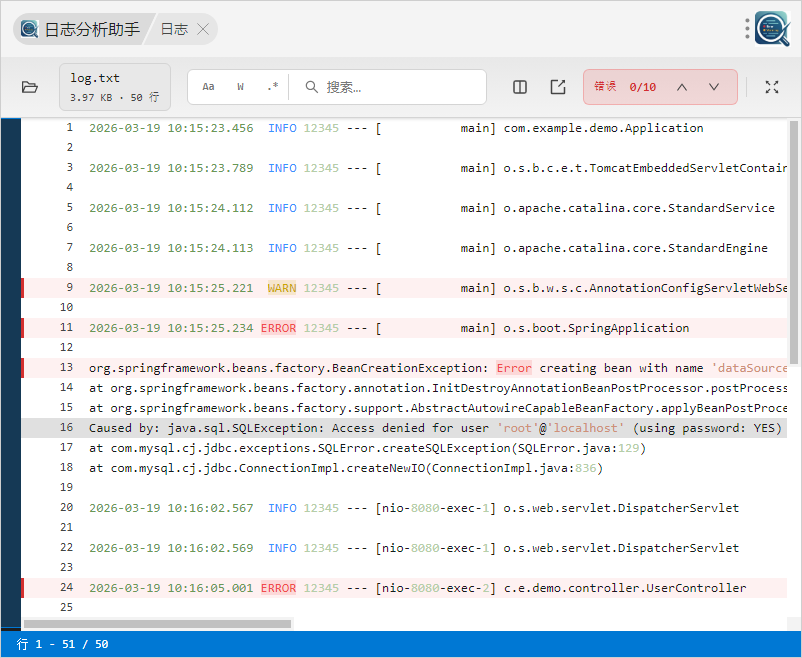Click the open in new window icon
Image resolution: width=802 pixels, height=658 pixels.
coord(558,87)
